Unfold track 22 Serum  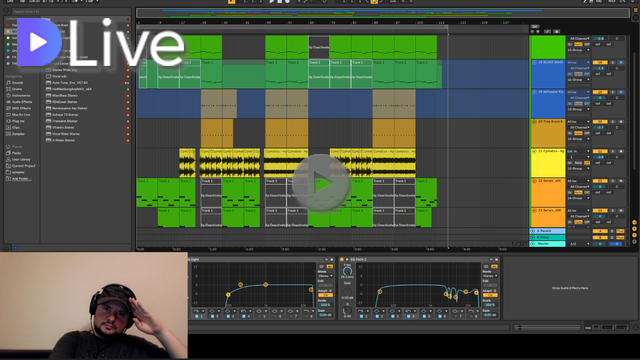pos(534,181)
